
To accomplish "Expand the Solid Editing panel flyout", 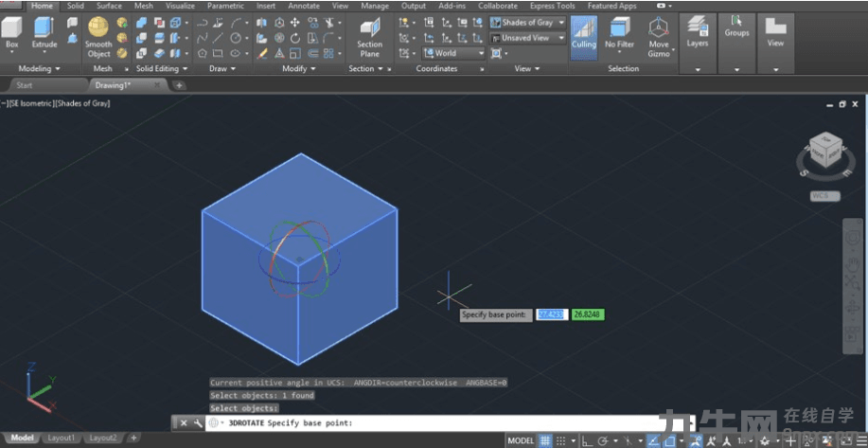I will [x=162, y=68].
